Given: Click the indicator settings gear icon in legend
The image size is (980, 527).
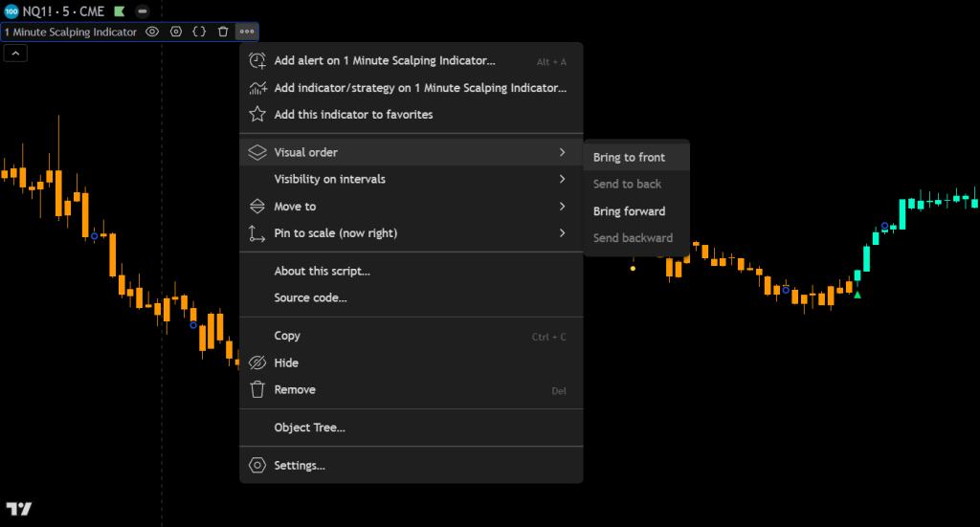Looking at the screenshot, I should tap(176, 32).
